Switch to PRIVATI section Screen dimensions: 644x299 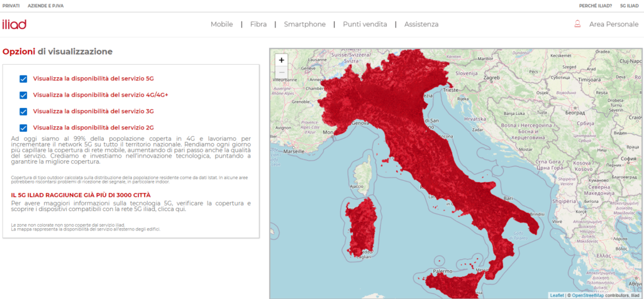[x=11, y=6]
